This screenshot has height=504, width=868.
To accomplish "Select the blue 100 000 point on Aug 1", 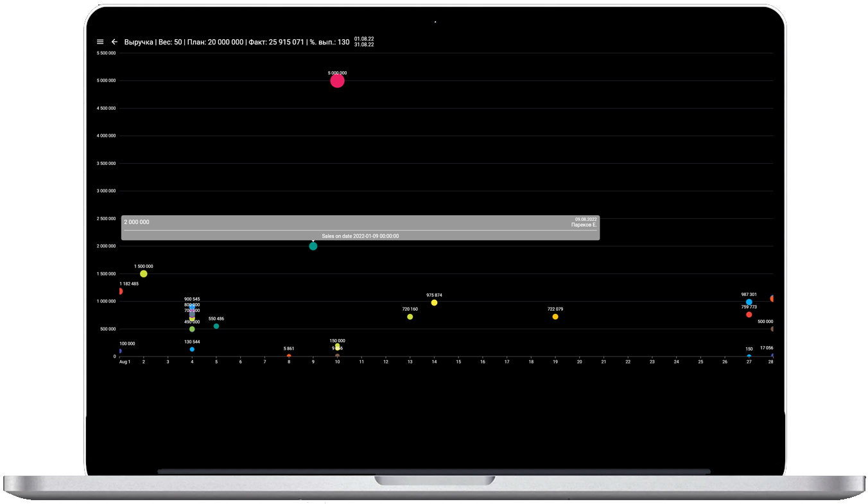I will pos(120,351).
